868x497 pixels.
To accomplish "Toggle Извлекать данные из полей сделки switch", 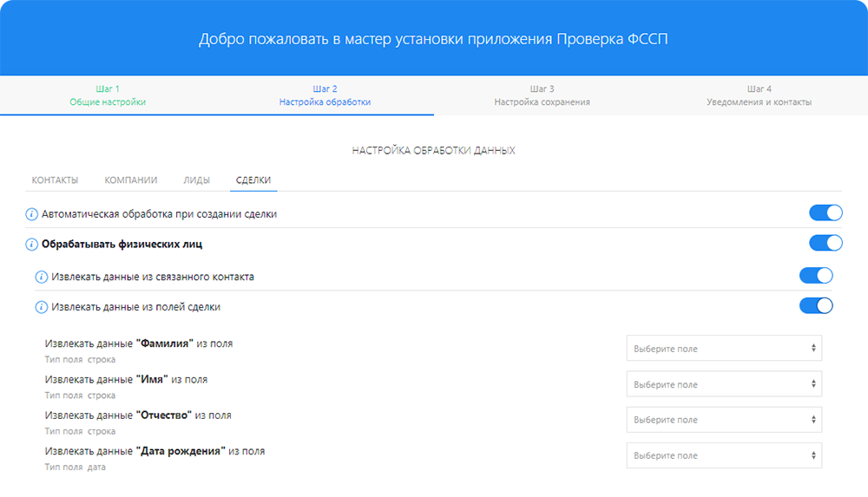I will [x=816, y=306].
